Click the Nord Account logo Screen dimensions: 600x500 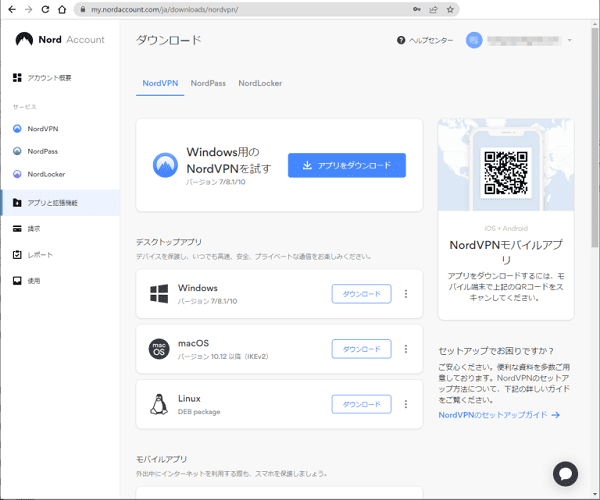(x=60, y=39)
